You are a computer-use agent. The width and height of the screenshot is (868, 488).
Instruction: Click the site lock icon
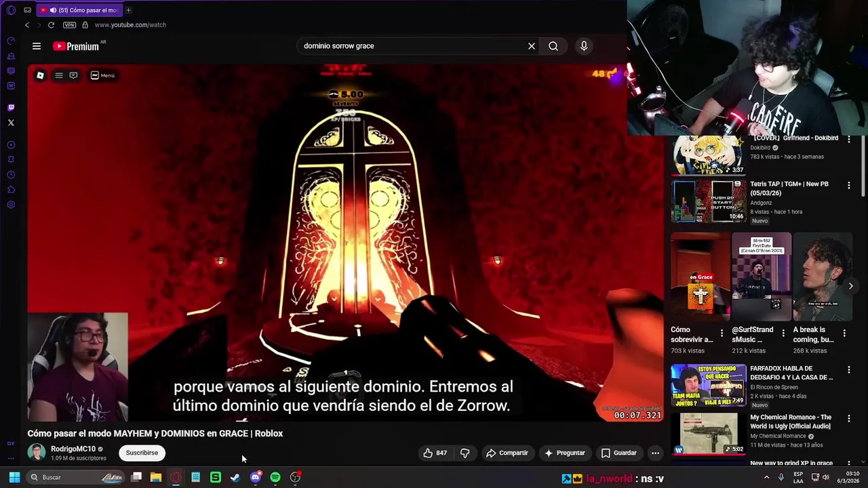click(85, 25)
